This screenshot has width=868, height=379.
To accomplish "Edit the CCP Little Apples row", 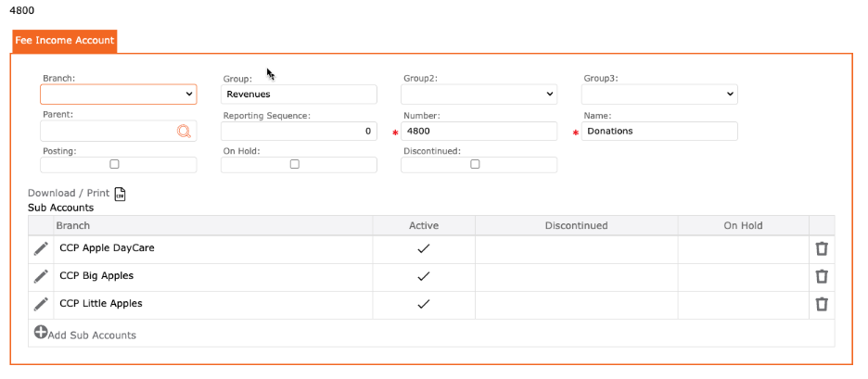I will coord(41,304).
